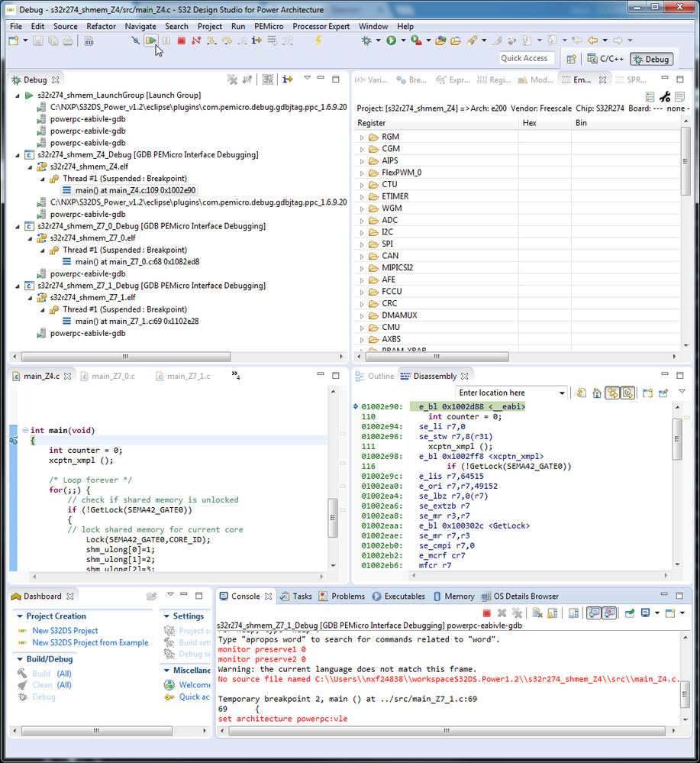Toggle Show Console When Standard Error Changes
700x763 pixels.
click(609, 613)
